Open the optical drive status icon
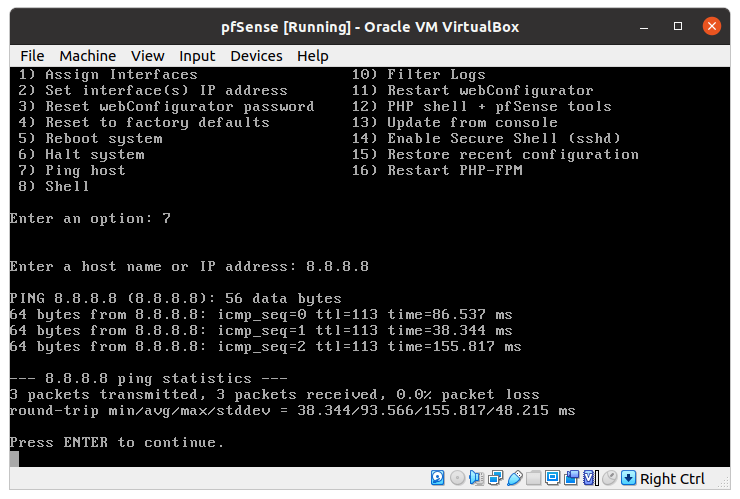 pyautogui.click(x=457, y=478)
